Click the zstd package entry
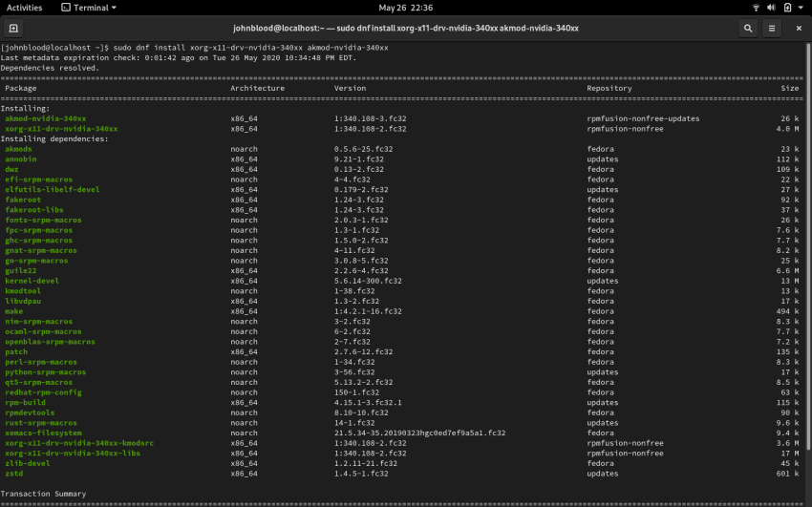 pyautogui.click(x=14, y=473)
